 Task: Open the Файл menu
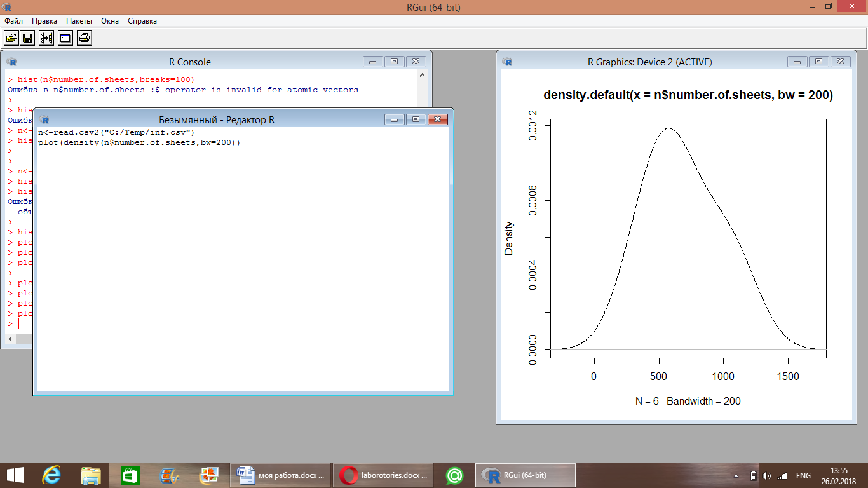coord(13,21)
